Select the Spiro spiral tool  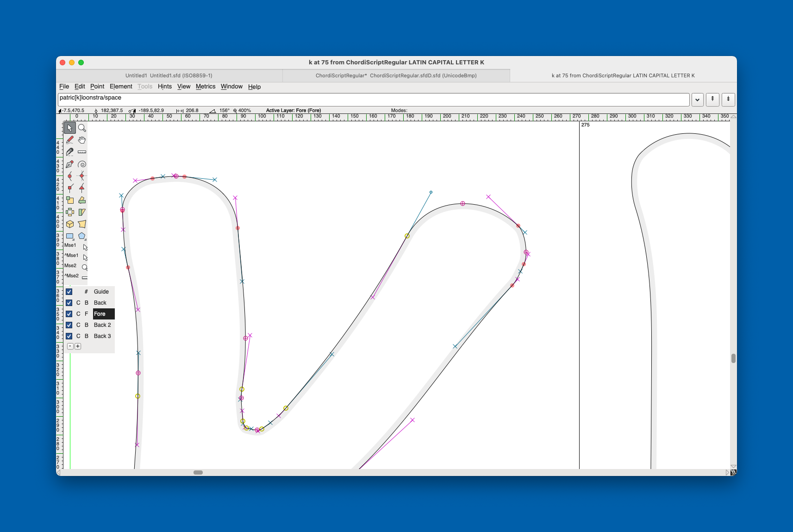(x=82, y=164)
